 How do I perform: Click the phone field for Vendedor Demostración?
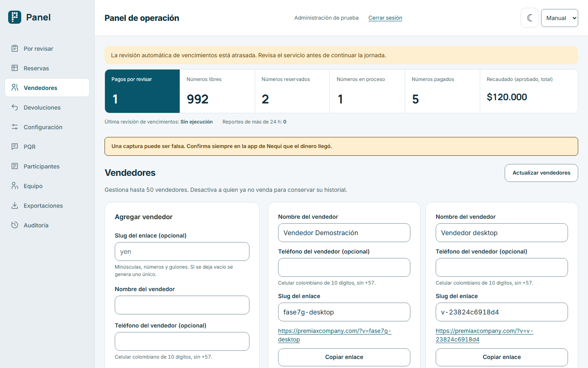[344, 267]
